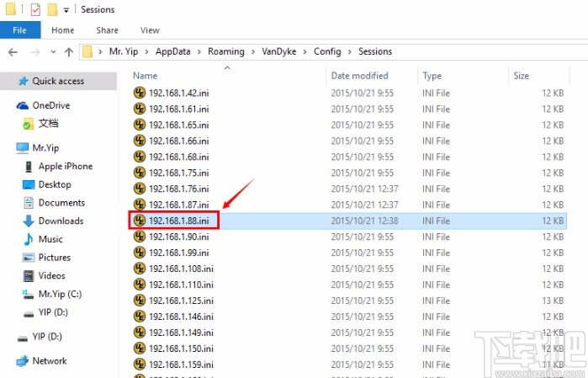This screenshot has width=588, height=378.
Task: Navigate to Config in address bar
Action: 327,51
